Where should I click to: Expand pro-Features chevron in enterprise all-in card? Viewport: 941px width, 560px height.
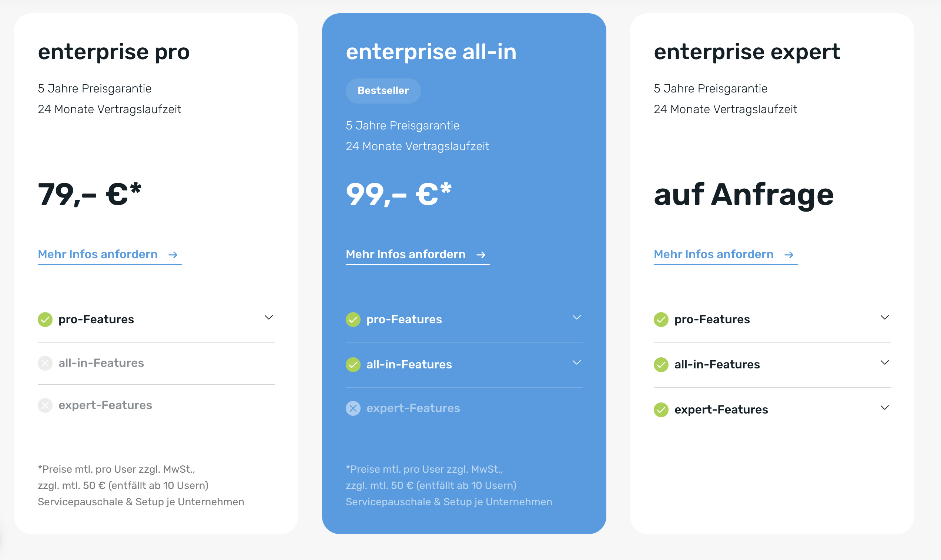(577, 317)
